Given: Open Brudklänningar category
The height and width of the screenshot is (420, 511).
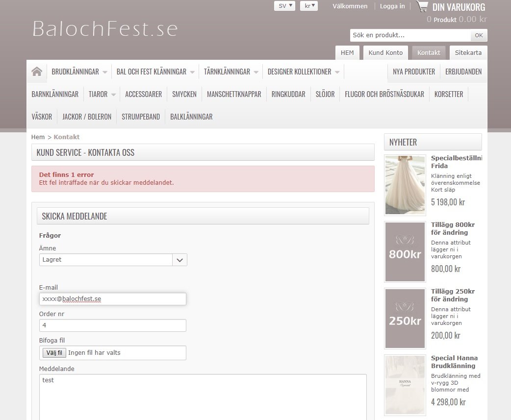Looking at the screenshot, I should [76, 72].
